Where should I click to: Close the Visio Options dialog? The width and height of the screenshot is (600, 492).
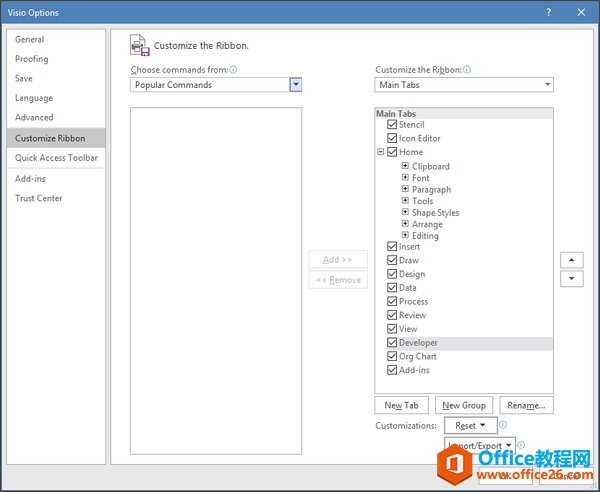(581, 12)
